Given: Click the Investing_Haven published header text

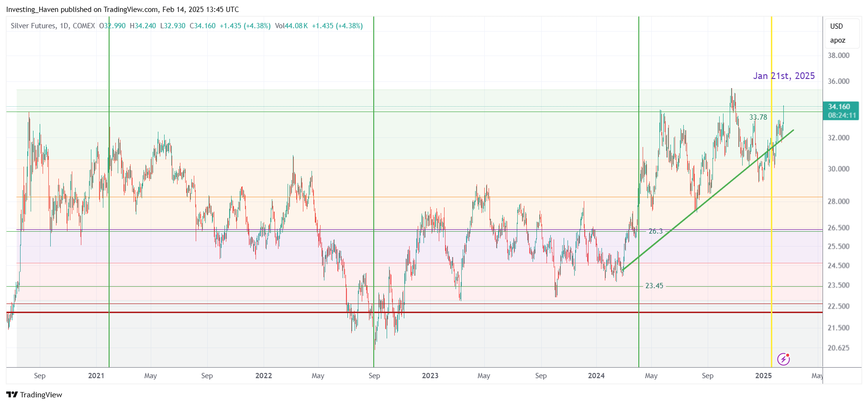Looking at the screenshot, I should point(122,10).
